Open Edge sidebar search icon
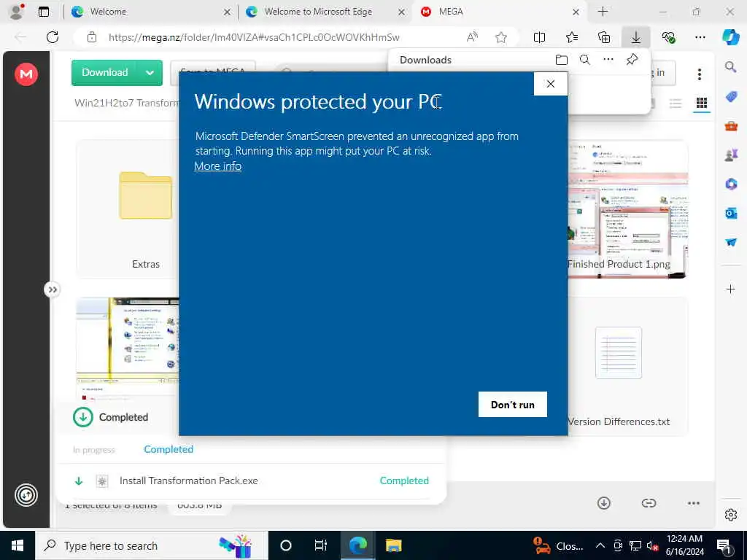Viewport: 747px width, 560px height. pyautogui.click(x=730, y=67)
